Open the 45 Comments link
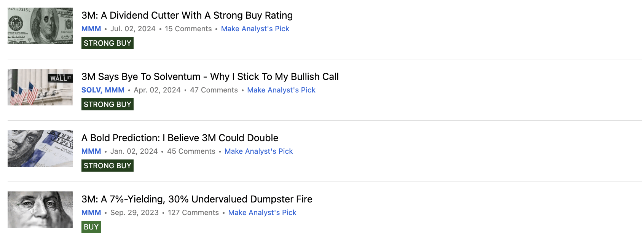The image size is (644, 239). (x=191, y=151)
